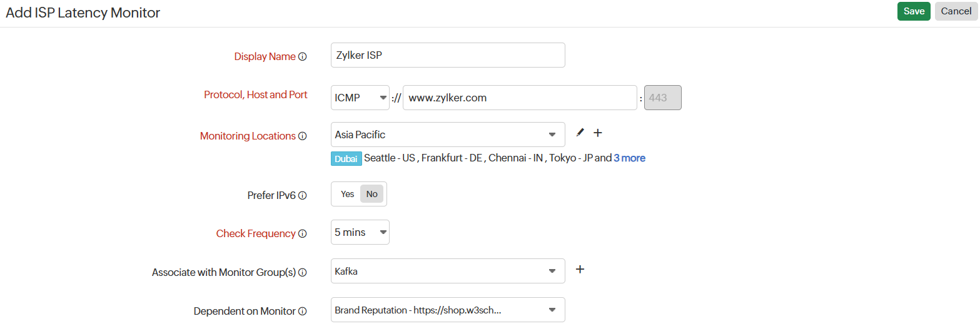Click the Monitor Group info icon
The height and width of the screenshot is (336, 980).
point(303,272)
